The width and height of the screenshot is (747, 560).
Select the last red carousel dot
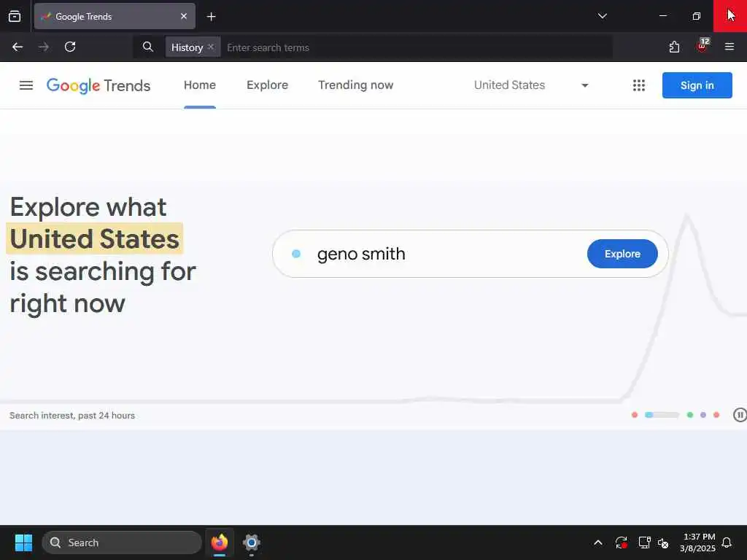(716, 415)
